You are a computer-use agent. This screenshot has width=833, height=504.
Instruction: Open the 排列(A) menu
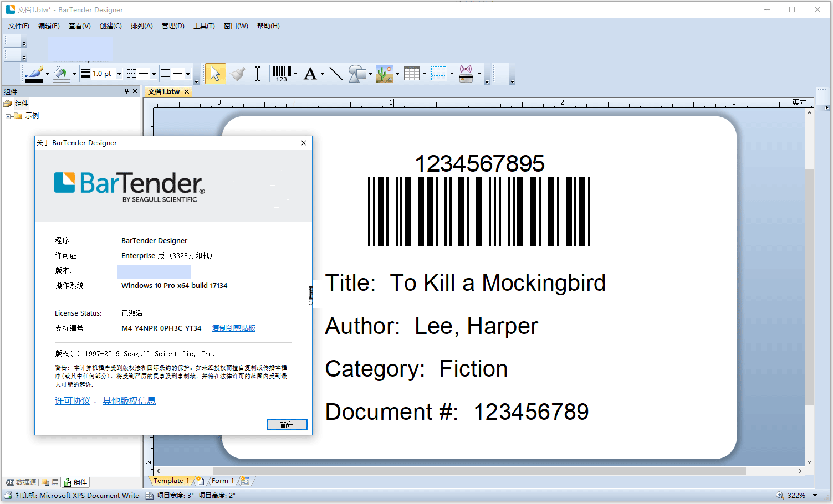(141, 26)
